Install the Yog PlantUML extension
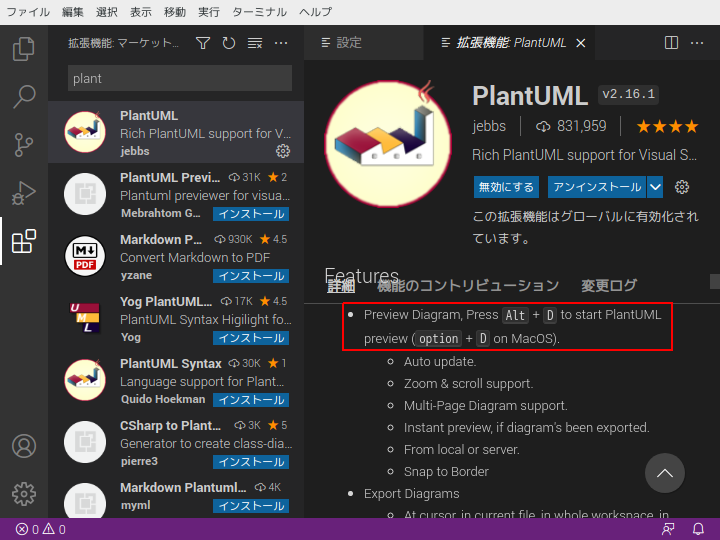This screenshot has height=540, width=720. click(251, 338)
